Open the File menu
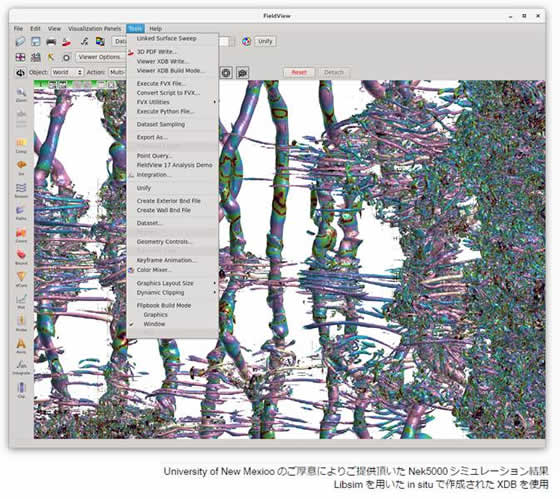Viewport: 560px width, 499px height. click(x=18, y=29)
